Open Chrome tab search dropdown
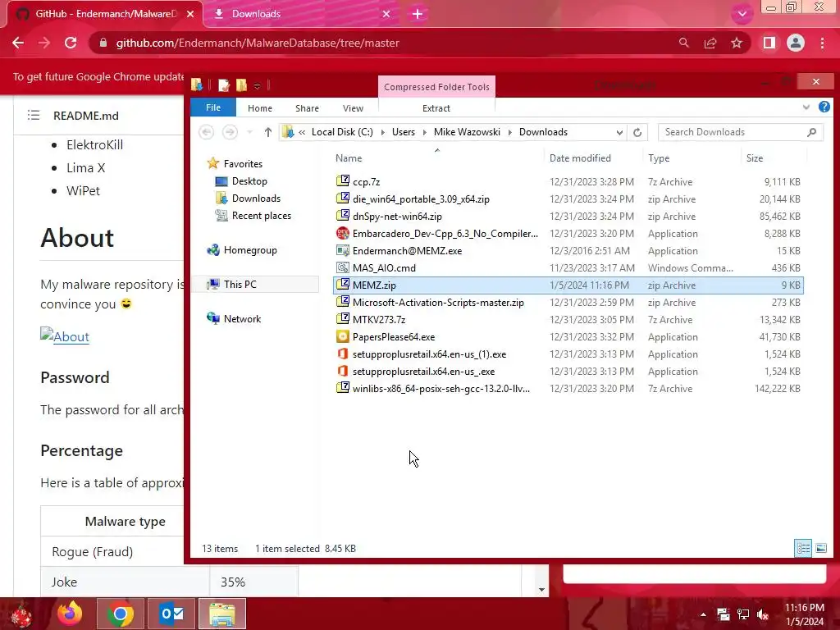This screenshot has width=840, height=630. [742, 15]
